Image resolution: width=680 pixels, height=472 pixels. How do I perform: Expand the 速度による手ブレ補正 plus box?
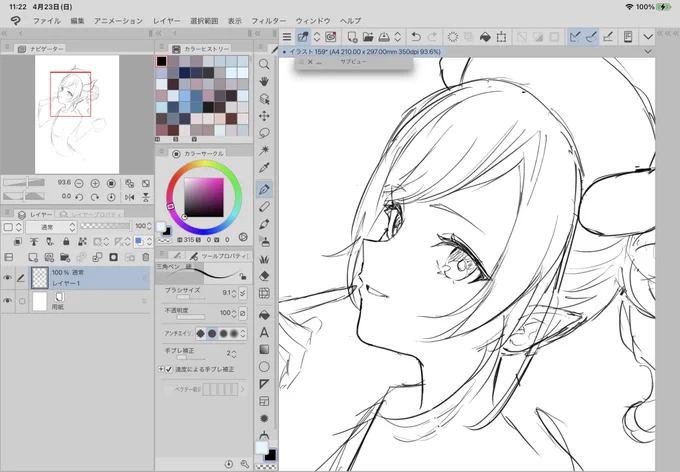[x=161, y=369]
